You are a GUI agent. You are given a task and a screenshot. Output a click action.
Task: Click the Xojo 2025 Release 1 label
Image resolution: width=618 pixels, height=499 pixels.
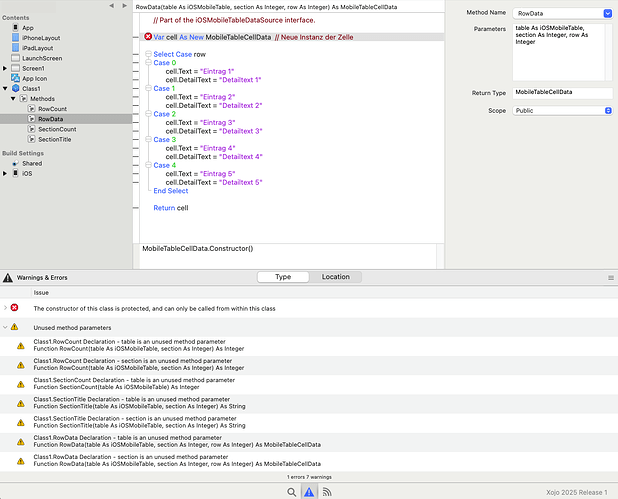pos(577,492)
